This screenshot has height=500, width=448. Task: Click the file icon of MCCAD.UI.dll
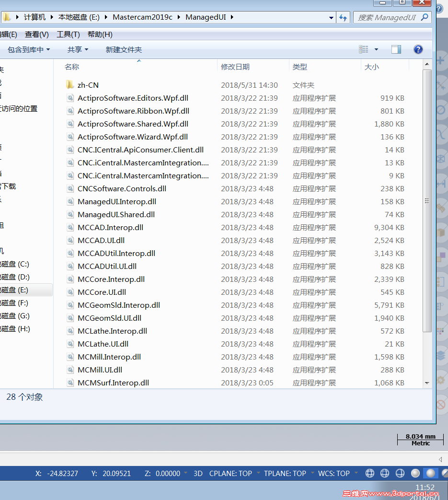pyautogui.click(x=70, y=241)
